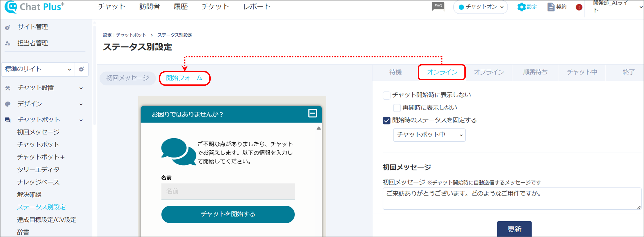Open '解決確認' sidebar item

[29, 195]
